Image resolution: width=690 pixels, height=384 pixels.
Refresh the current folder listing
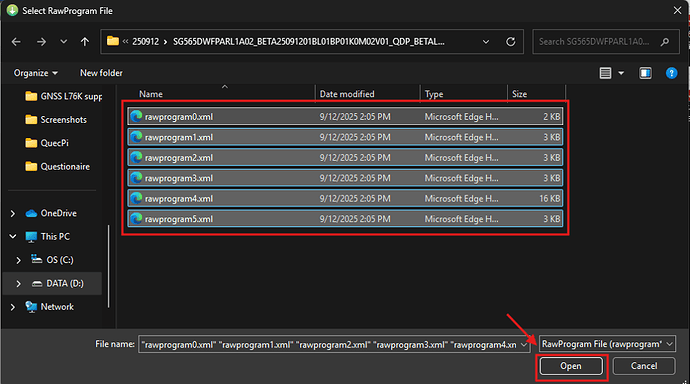510,42
